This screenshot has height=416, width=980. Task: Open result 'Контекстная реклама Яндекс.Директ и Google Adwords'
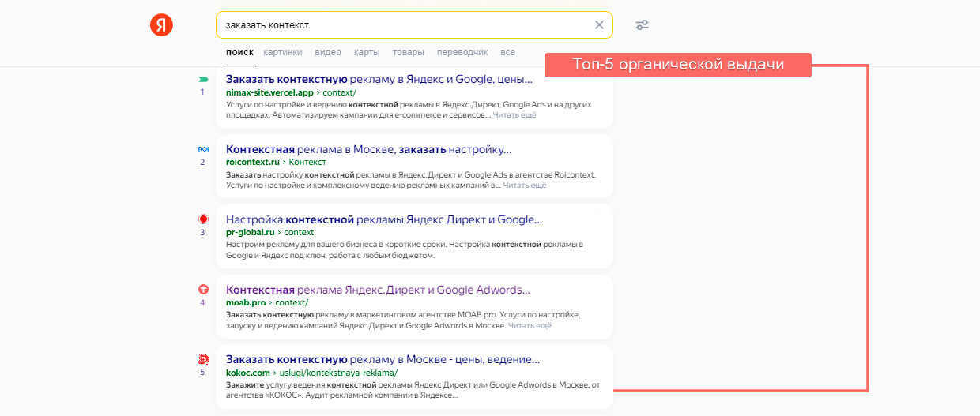point(378,290)
